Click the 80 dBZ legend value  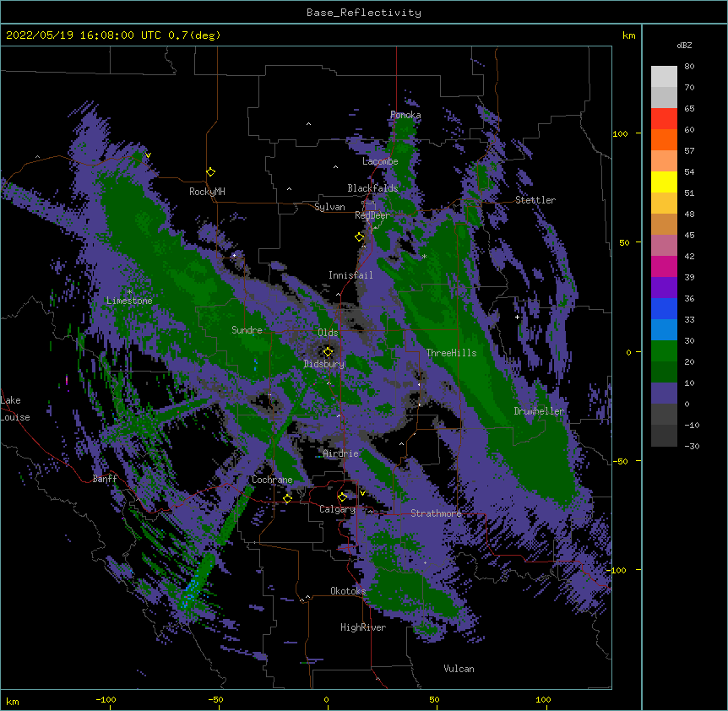tap(689, 67)
